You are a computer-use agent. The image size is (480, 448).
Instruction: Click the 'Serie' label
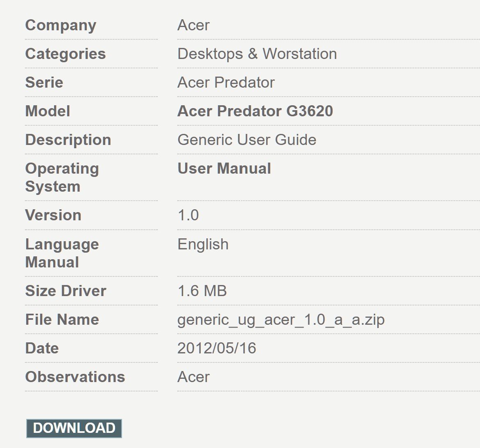pyautogui.click(x=44, y=83)
